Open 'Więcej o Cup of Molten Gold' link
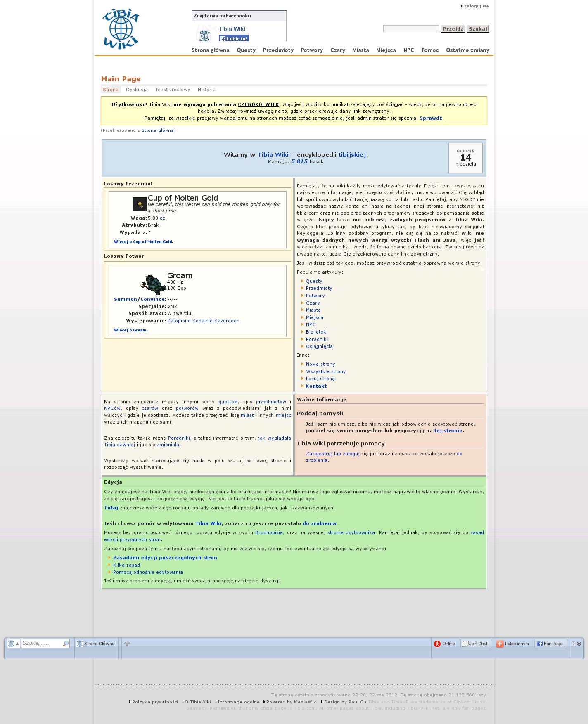The width and height of the screenshot is (588, 724). tap(143, 242)
